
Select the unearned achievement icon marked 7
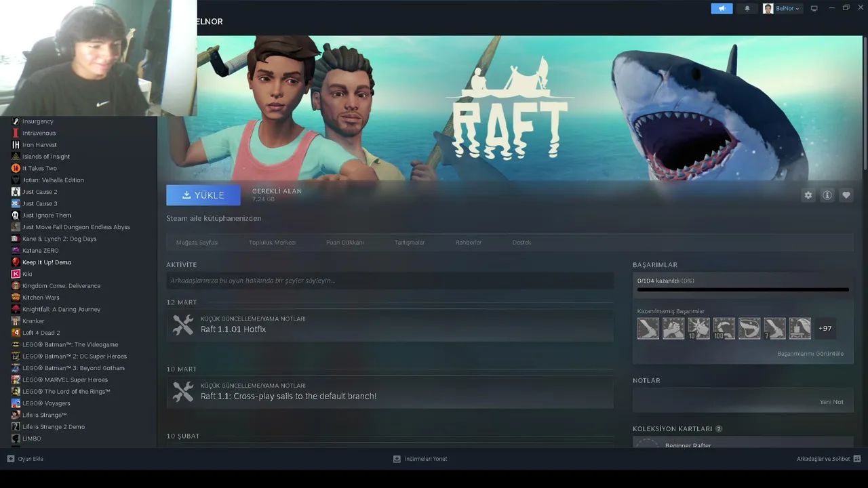click(774, 328)
